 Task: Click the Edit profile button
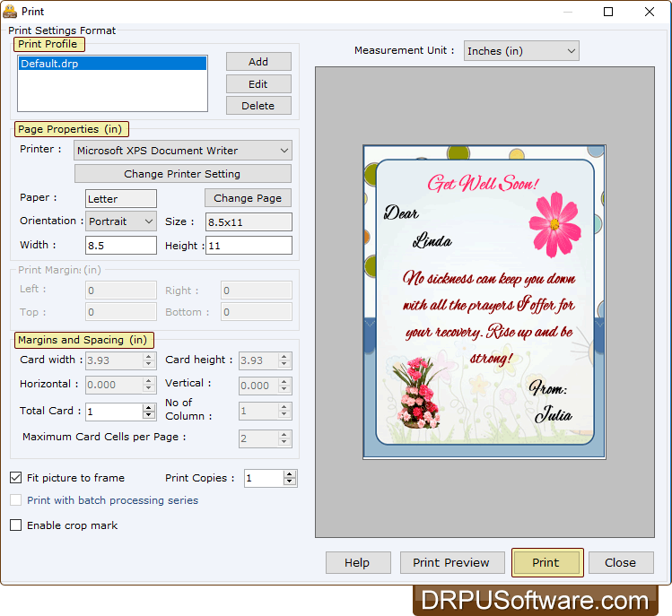(258, 84)
